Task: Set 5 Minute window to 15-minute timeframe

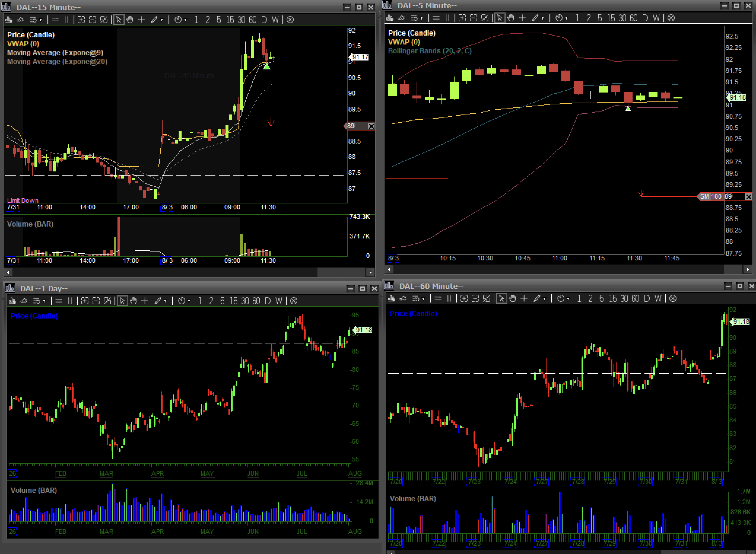Action: 611,18
